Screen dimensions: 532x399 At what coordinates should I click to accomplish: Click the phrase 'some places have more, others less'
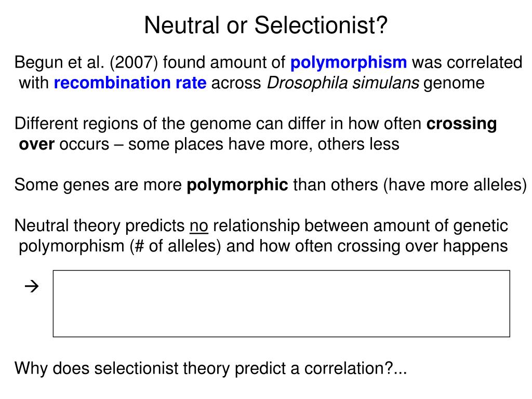pos(263,144)
